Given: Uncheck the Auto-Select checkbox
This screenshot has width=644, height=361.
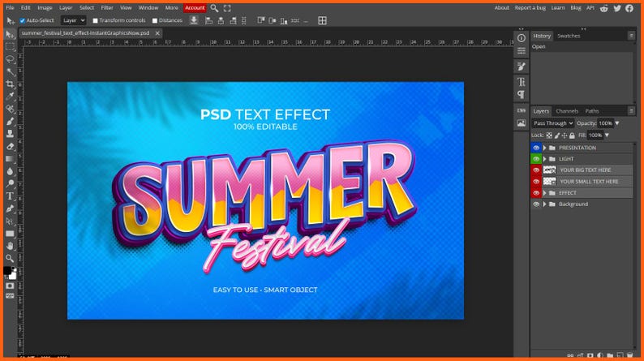Looking at the screenshot, I should click(x=23, y=20).
